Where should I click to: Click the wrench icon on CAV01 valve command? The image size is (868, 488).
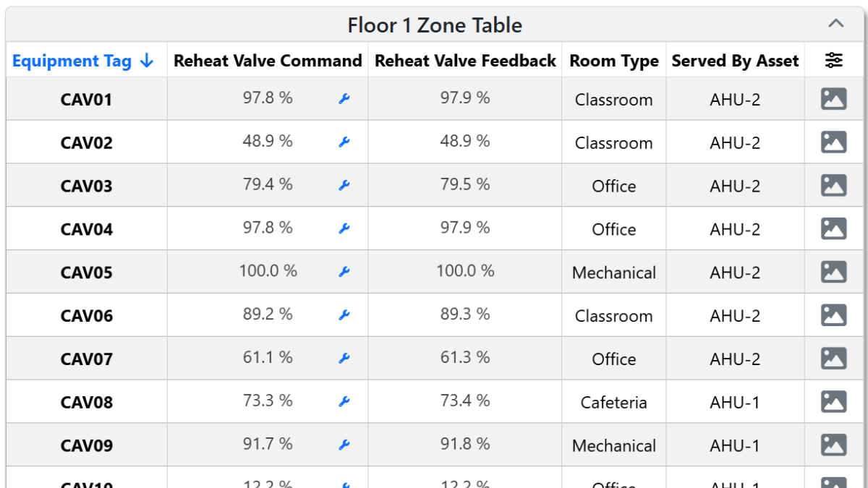click(344, 99)
